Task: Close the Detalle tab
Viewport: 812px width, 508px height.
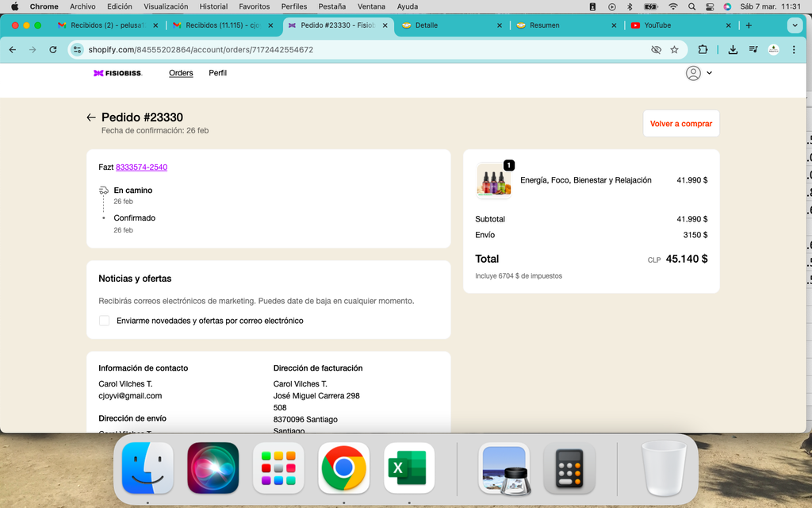Action: tap(500, 25)
